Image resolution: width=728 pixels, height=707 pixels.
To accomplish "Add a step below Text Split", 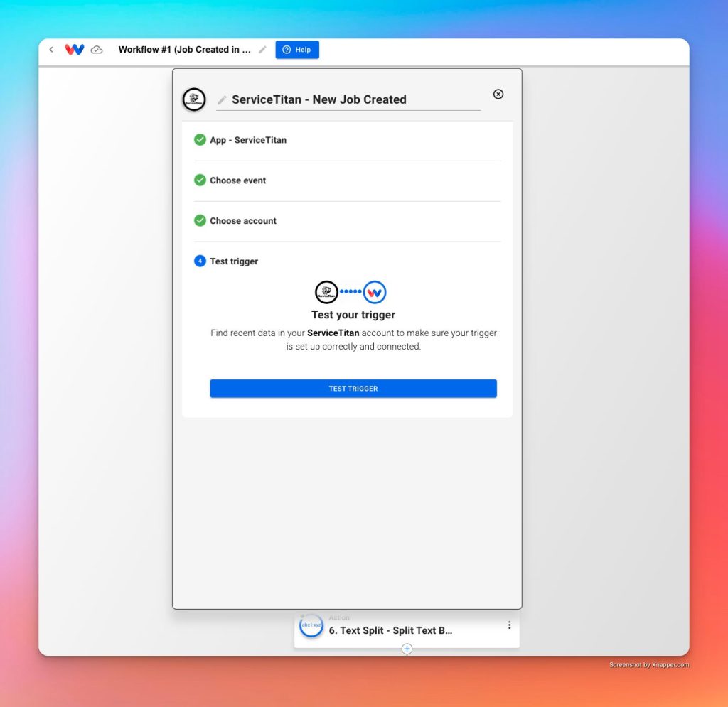I will click(x=407, y=649).
